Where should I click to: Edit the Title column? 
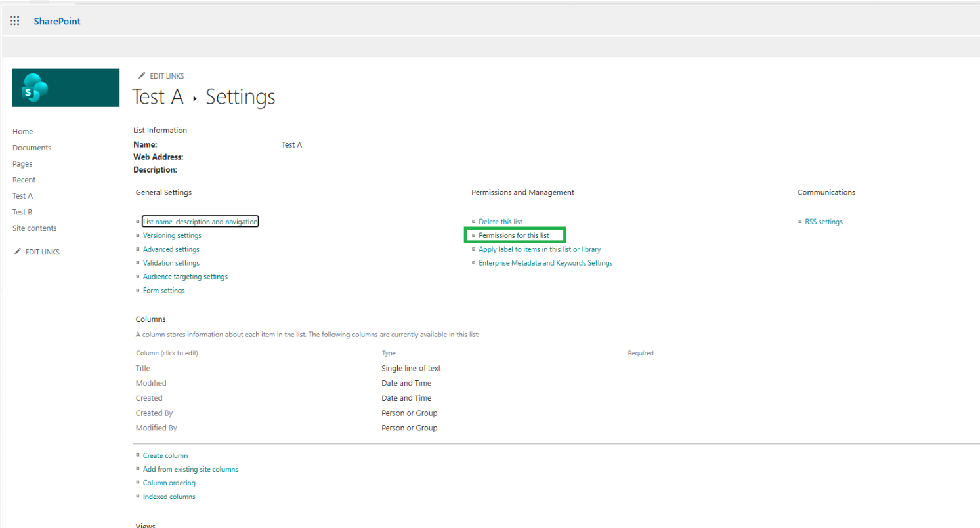(143, 368)
